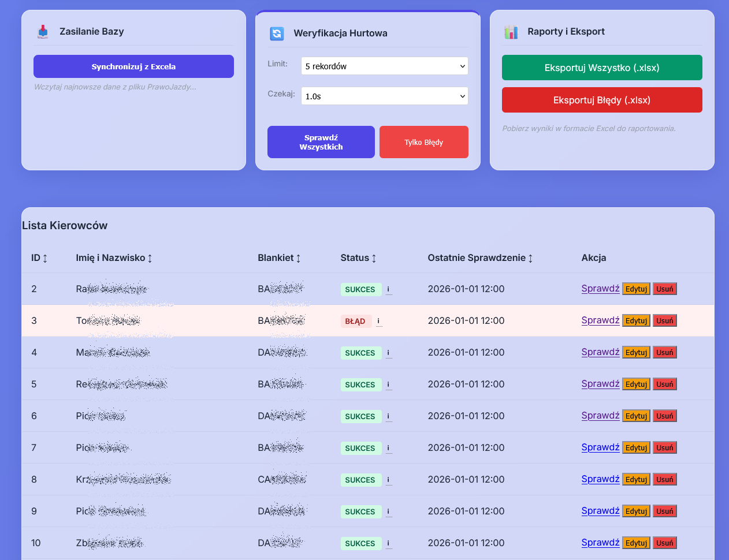Sort by Imię i Nazwisko column
Image resolution: width=729 pixels, height=560 pixels.
(x=114, y=258)
